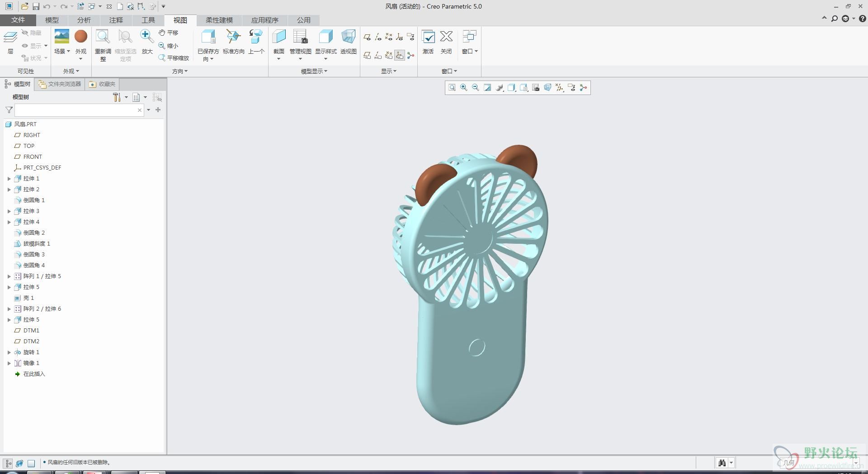Open a file from Quick Access toolbar
The height and width of the screenshot is (474, 868).
pos(25,6)
